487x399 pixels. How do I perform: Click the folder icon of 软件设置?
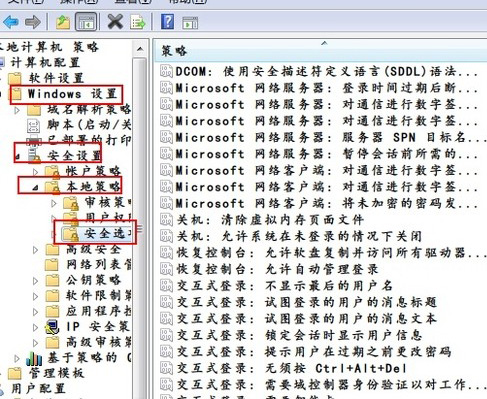pyautogui.click(x=15, y=79)
